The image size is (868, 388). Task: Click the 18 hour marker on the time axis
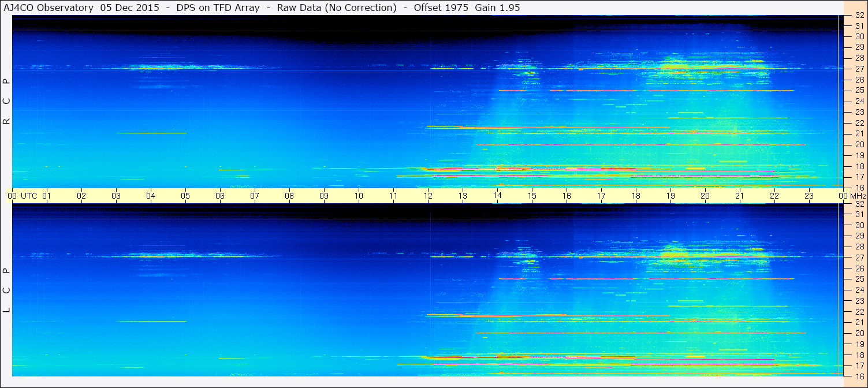click(x=636, y=196)
